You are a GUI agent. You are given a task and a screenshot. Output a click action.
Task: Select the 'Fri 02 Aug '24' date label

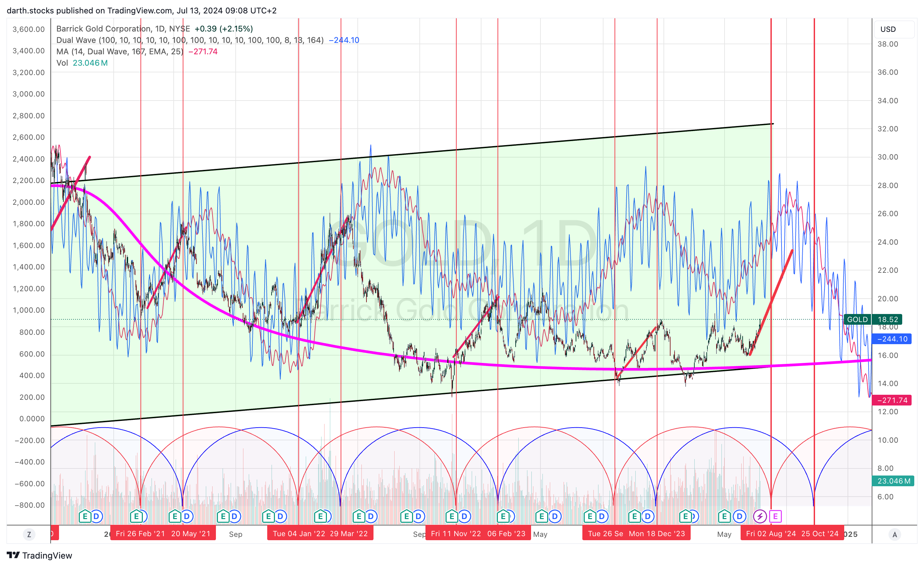coord(770,533)
